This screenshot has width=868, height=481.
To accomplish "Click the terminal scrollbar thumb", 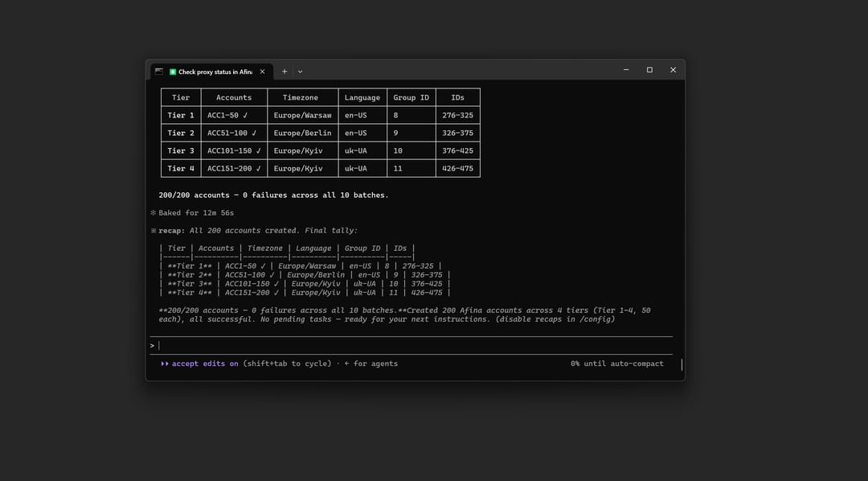I will coord(682,364).
